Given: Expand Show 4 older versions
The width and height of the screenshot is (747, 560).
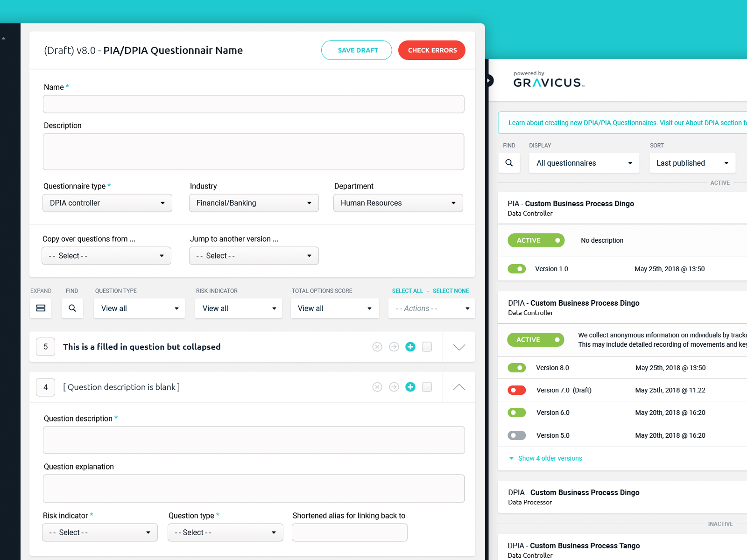Looking at the screenshot, I should point(545,458).
